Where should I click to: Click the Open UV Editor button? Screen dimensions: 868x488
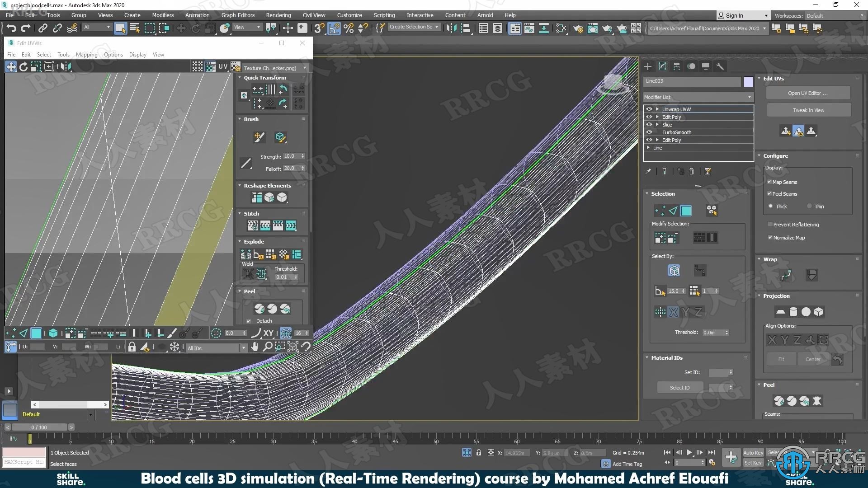[x=808, y=93]
